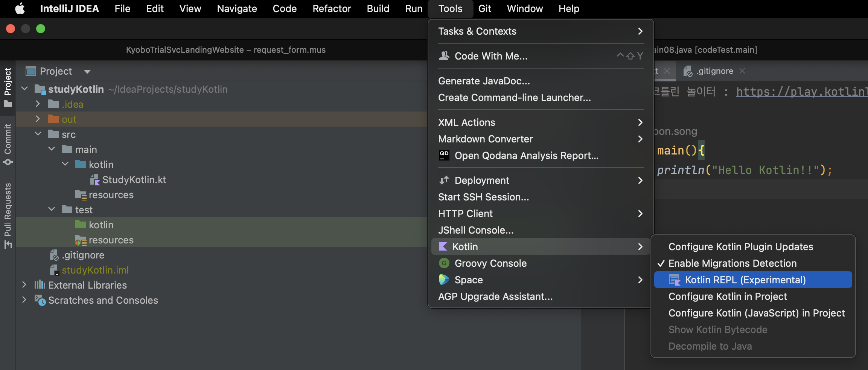Toggle Enable Migrations Detection option
The width and height of the screenshot is (868, 370).
tap(732, 263)
